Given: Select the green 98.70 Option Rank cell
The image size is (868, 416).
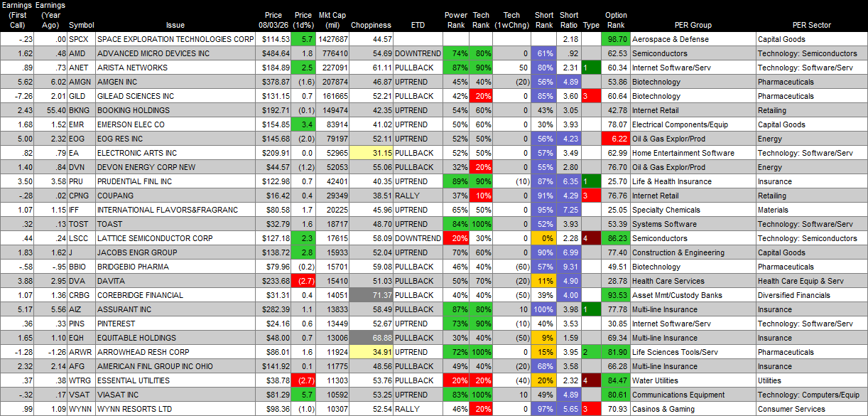Looking at the screenshot, I should tap(615, 39).
